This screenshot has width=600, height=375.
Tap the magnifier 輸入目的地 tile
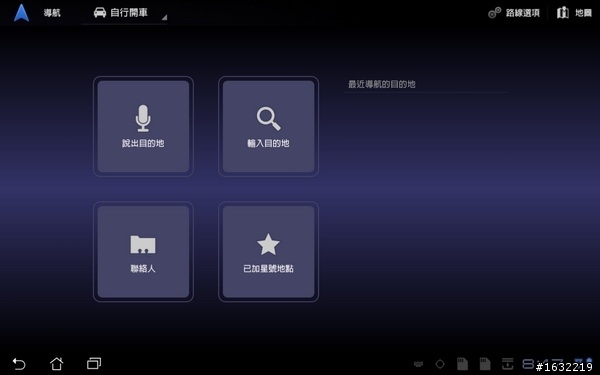[268, 126]
